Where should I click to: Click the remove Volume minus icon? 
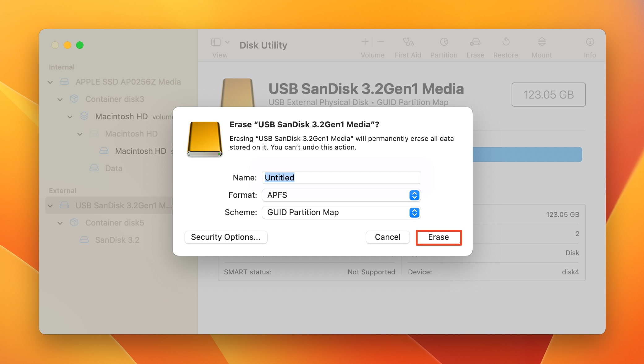pos(381,42)
